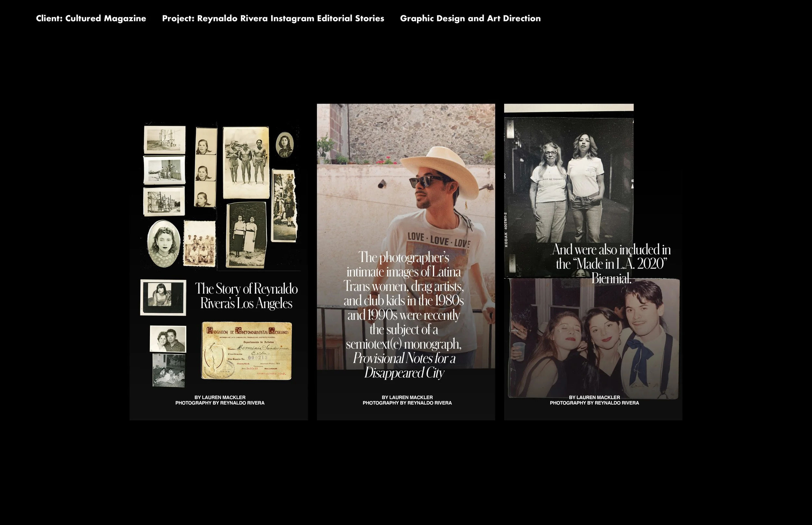Viewport: 812px width, 525px height.
Task: Click the three swimmers vintage photograph
Action: point(246,164)
